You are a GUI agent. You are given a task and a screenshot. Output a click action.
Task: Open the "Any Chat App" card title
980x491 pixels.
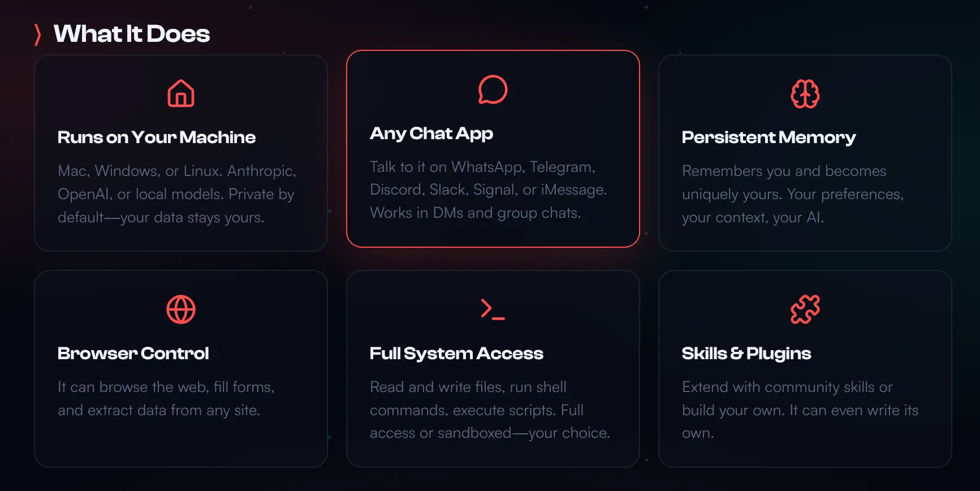click(431, 133)
